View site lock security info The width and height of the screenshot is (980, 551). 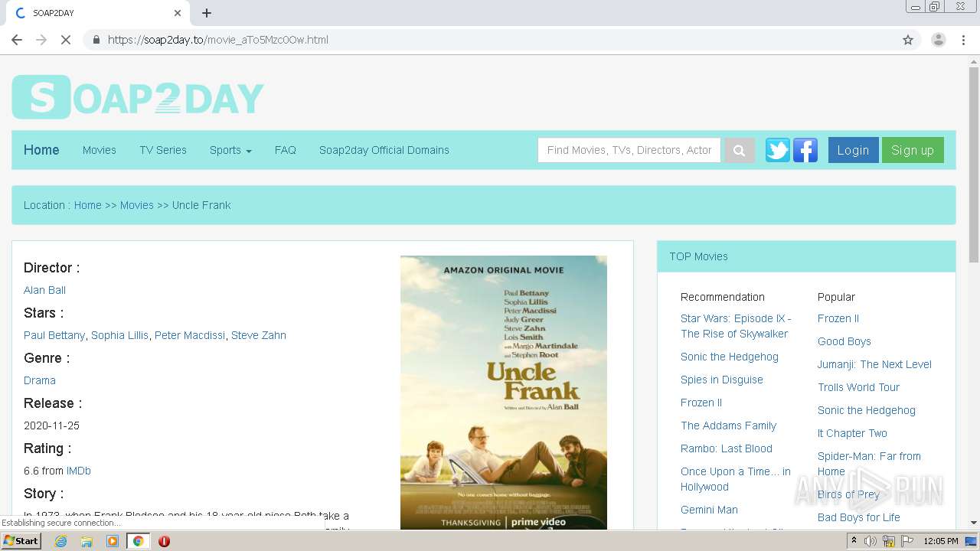coord(96,40)
